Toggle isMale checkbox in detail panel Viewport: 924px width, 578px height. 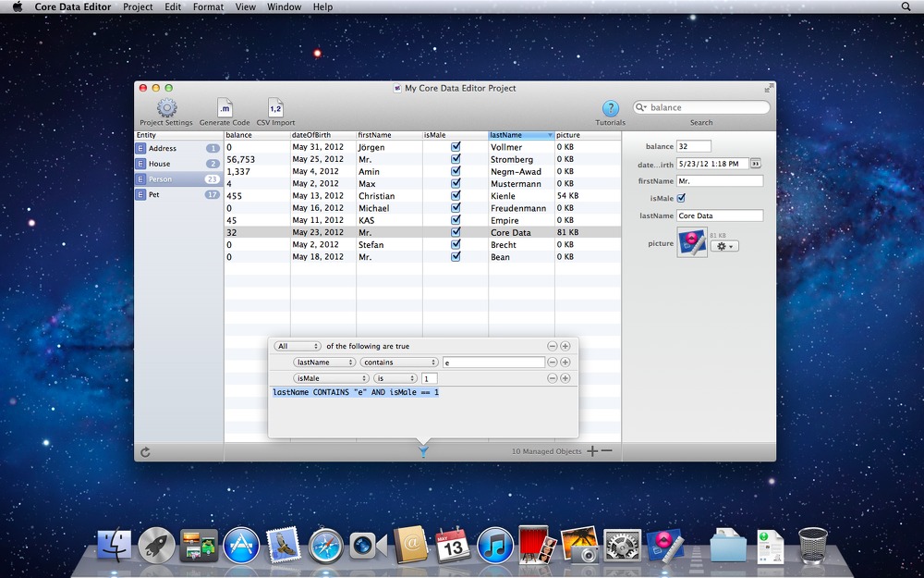click(x=681, y=198)
